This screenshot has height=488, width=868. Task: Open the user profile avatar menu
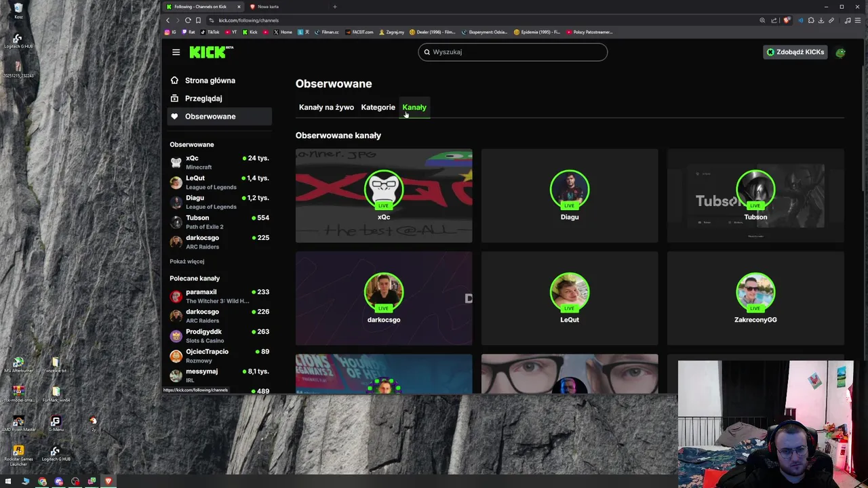tap(841, 52)
